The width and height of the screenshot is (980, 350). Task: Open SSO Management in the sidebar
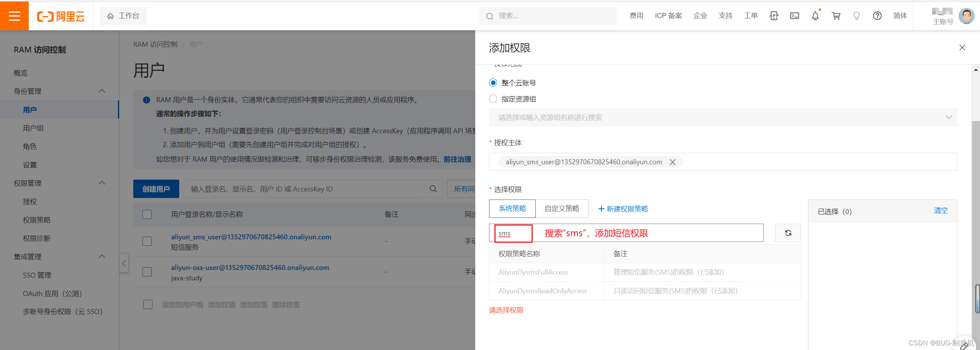pos(37,275)
